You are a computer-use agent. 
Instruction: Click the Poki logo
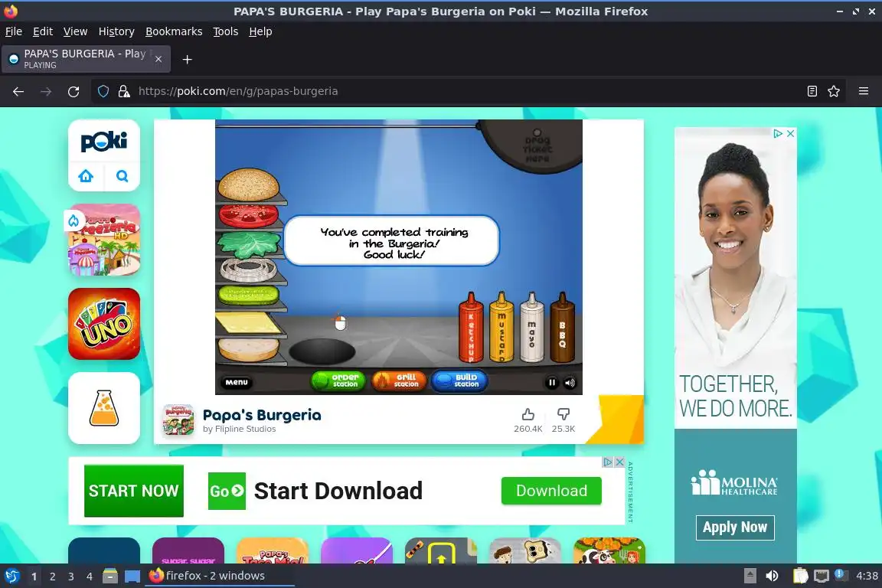click(x=104, y=141)
